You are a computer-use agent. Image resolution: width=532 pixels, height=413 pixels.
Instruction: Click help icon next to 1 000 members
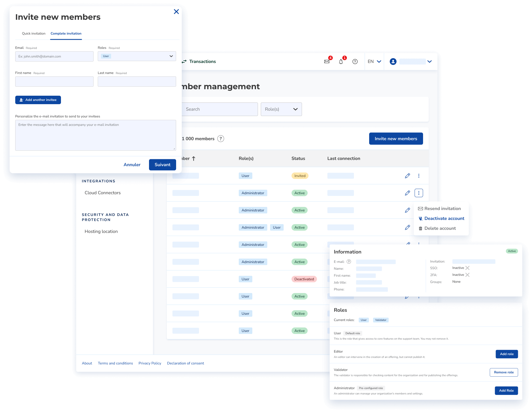pos(221,139)
